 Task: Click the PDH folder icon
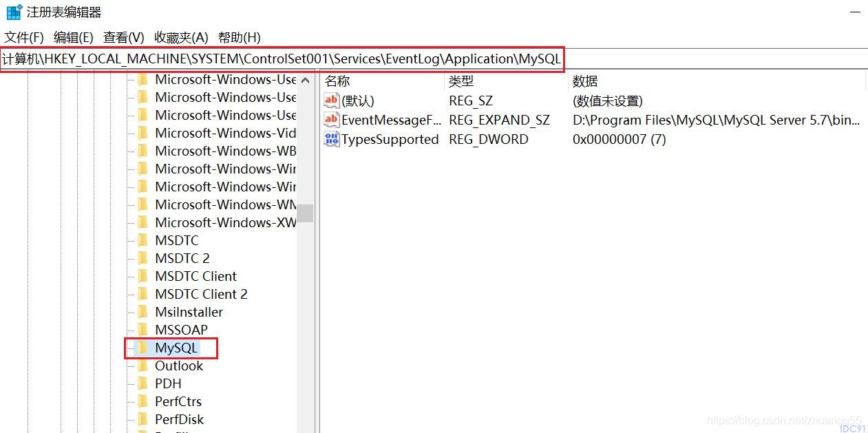(x=143, y=383)
